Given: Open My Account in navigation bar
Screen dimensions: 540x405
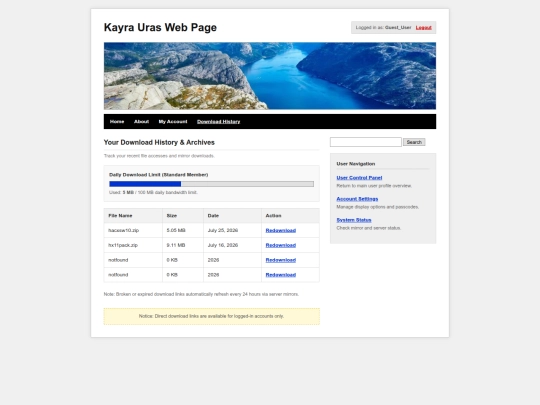Looking at the screenshot, I should [173, 122].
